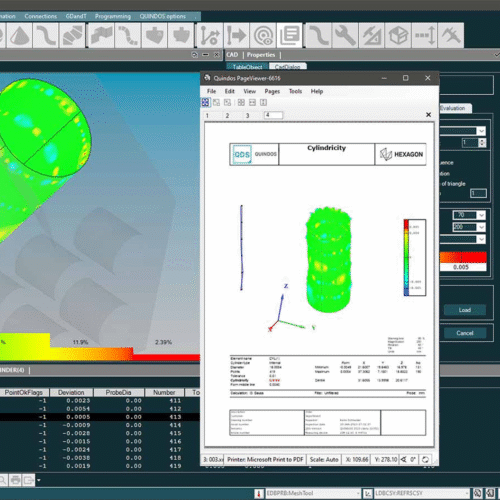Click the first PageViewer layout icon

coord(205,102)
